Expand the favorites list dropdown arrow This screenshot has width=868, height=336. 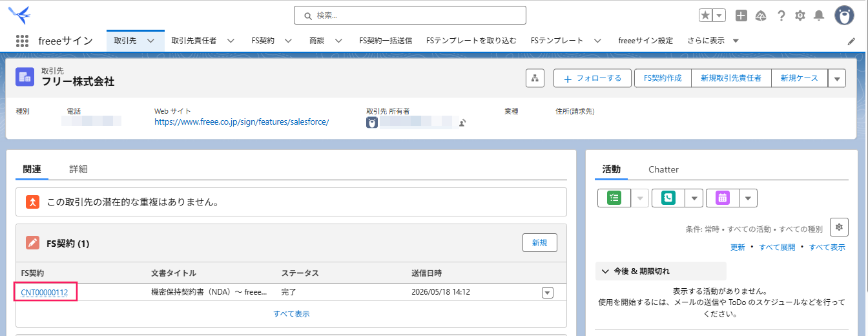pyautogui.click(x=719, y=15)
